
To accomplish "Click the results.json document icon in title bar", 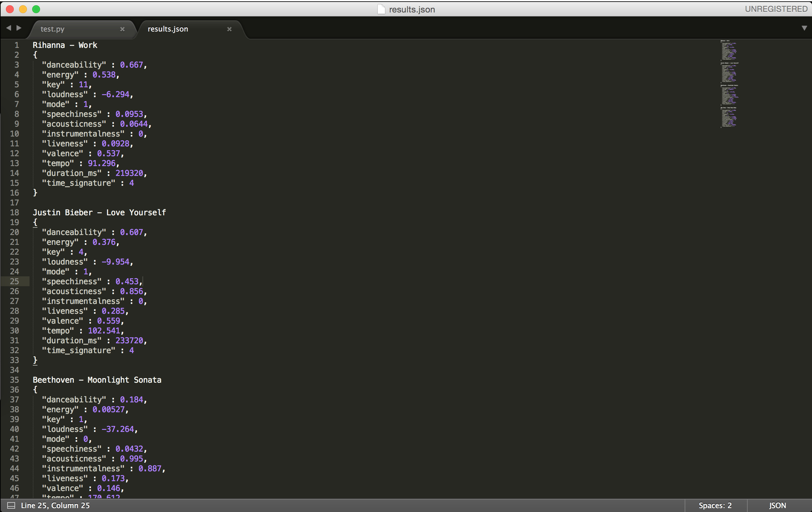I will (381, 10).
